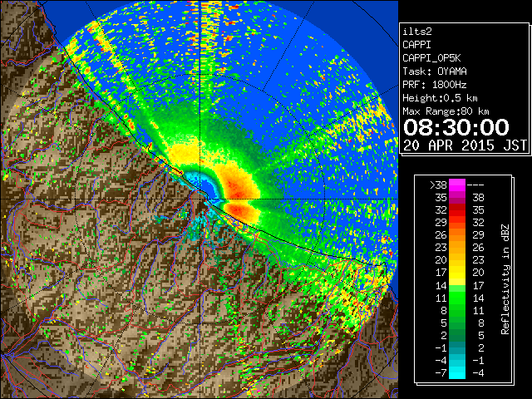
Task: Click the 08:30:00 timestamp
Action: tap(456, 127)
